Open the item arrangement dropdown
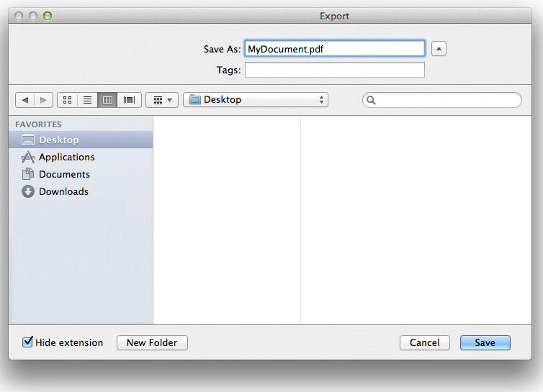Viewport: 543px width, 392px height. 162,100
